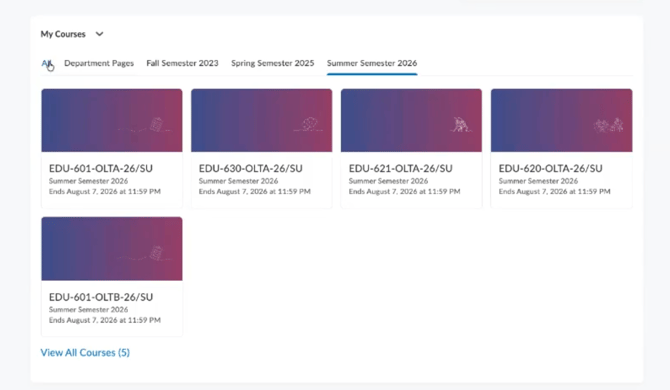This screenshot has height=390, width=670.
Task: Click the EDU-601-OLTA-26/SU course title
Action: [x=101, y=168]
